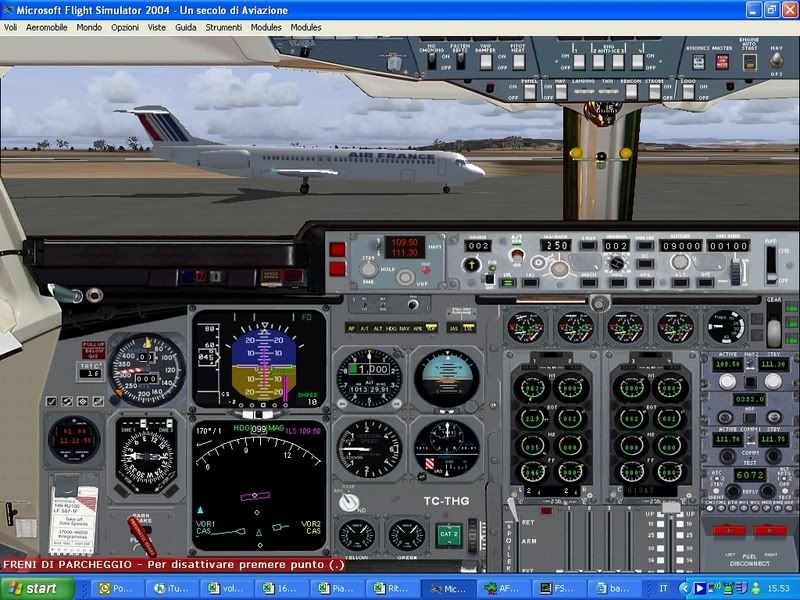The height and width of the screenshot is (600, 800).
Task: Toggle engine 4 anti-ice switch
Action: point(637,62)
